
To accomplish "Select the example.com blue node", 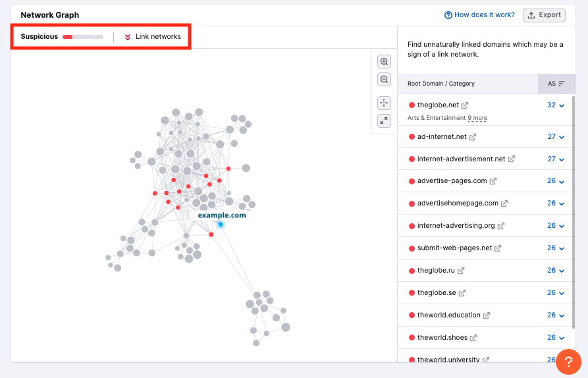I will (221, 225).
